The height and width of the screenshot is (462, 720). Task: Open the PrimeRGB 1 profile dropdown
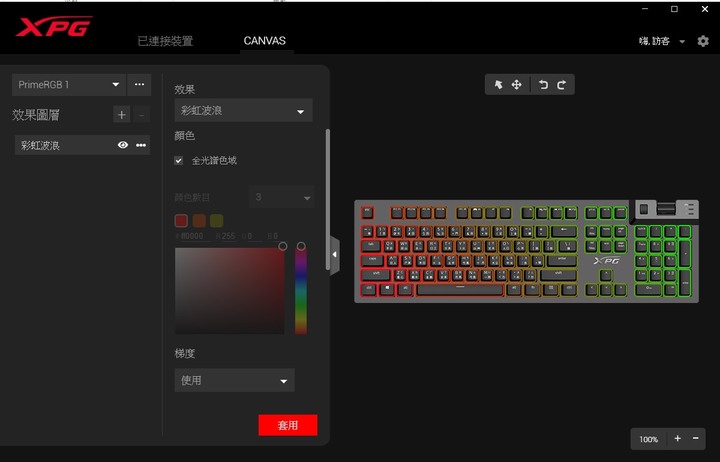click(69, 85)
